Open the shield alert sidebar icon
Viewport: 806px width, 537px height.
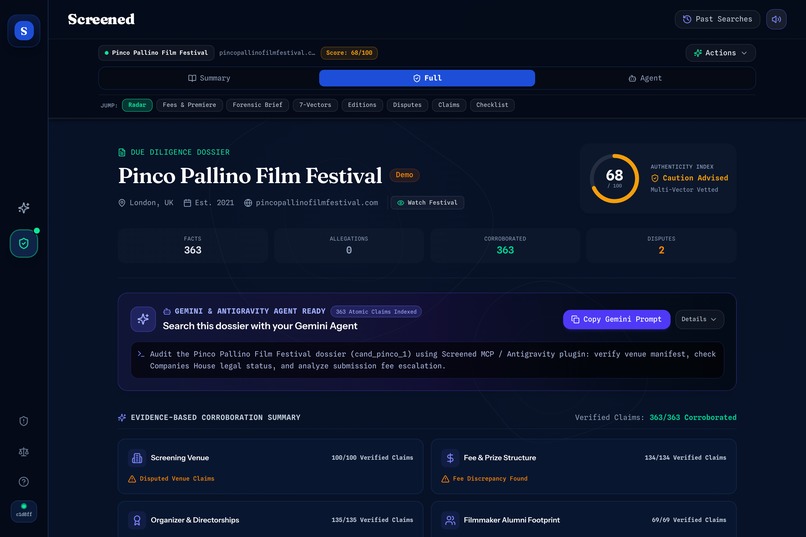point(24,421)
